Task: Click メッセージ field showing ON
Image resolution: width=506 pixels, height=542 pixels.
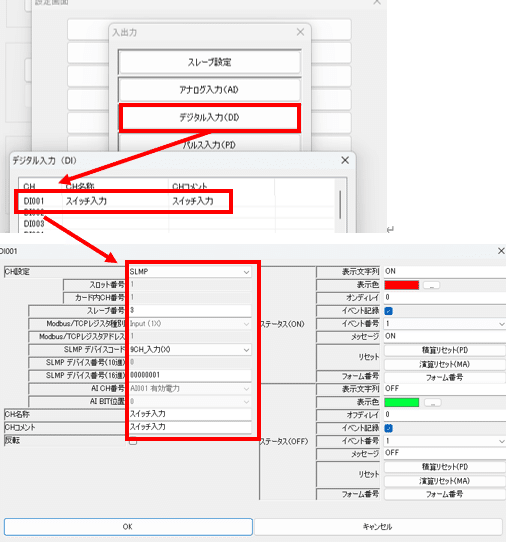Action: (x=445, y=336)
